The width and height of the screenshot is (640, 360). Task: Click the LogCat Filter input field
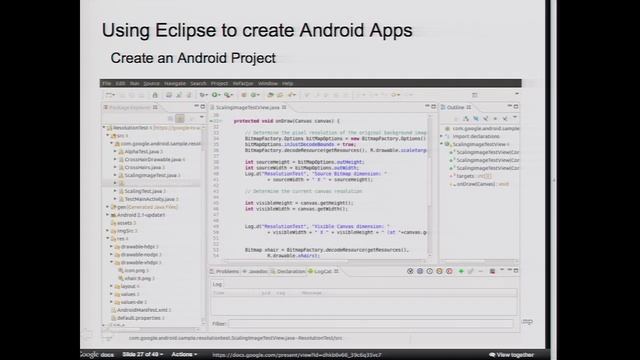(370, 324)
